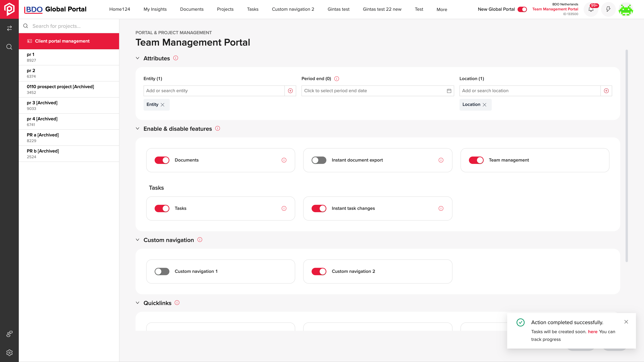This screenshot has width=644, height=362.
Task: Open the green pixel user avatar
Action: point(626,9)
